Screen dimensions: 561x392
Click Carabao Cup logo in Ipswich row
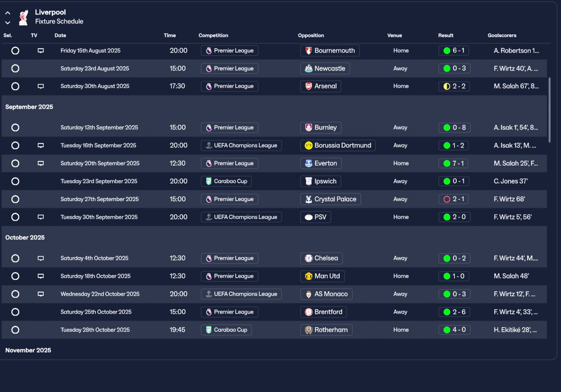click(x=209, y=181)
